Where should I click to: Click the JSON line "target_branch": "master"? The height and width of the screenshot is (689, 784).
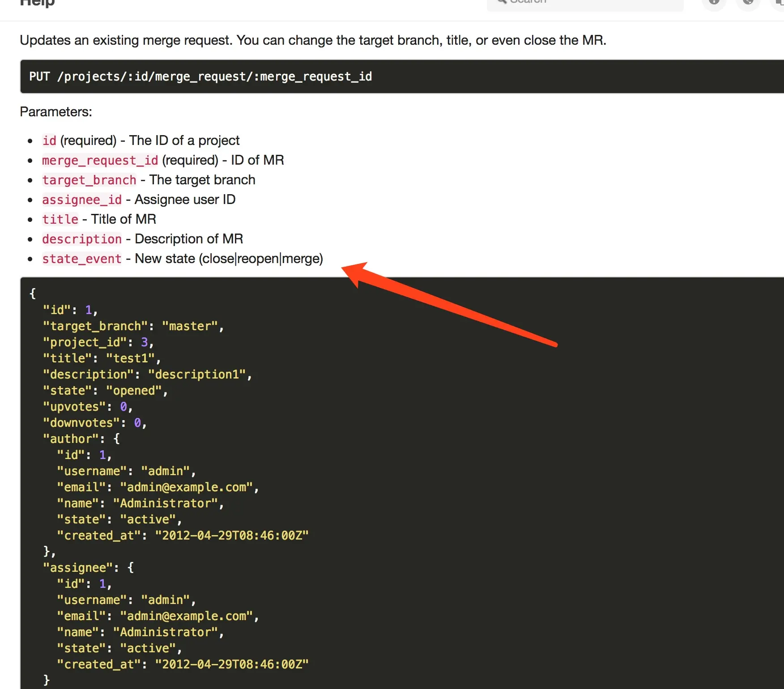pos(133,326)
